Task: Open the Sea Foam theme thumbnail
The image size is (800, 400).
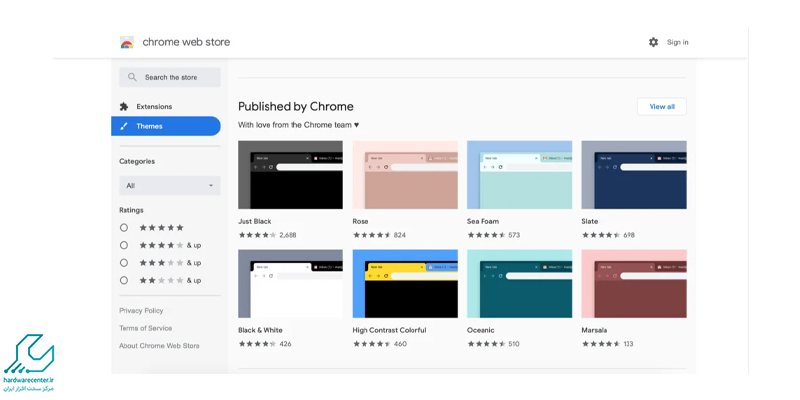Action: (x=519, y=175)
